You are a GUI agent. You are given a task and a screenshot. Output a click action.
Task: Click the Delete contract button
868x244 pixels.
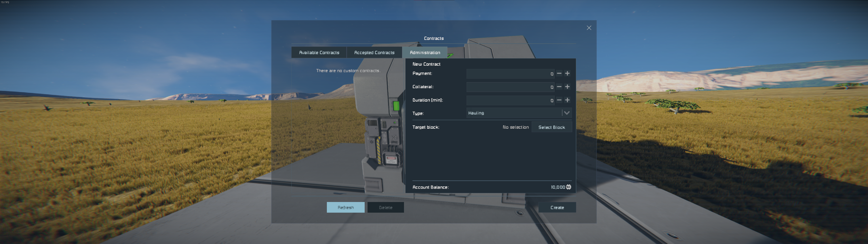[386, 208]
